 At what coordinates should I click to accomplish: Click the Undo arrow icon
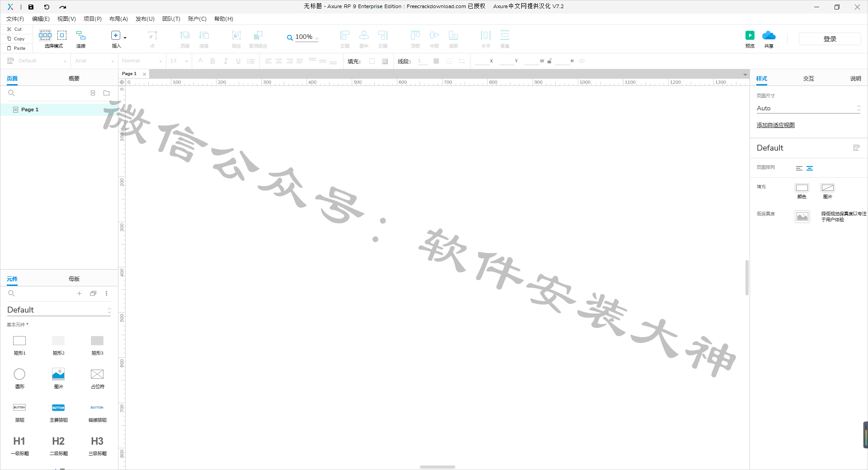tap(47, 7)
